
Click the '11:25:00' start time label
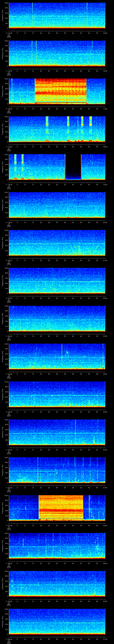pos(9,450)
